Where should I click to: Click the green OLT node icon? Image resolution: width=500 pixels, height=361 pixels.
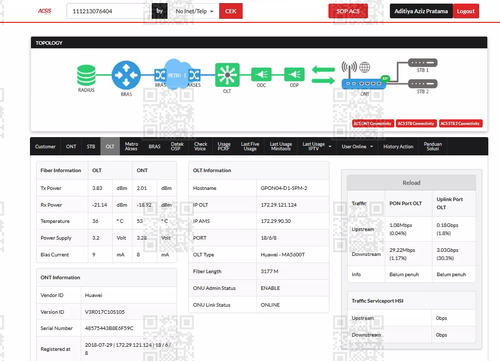pos(227,75)
